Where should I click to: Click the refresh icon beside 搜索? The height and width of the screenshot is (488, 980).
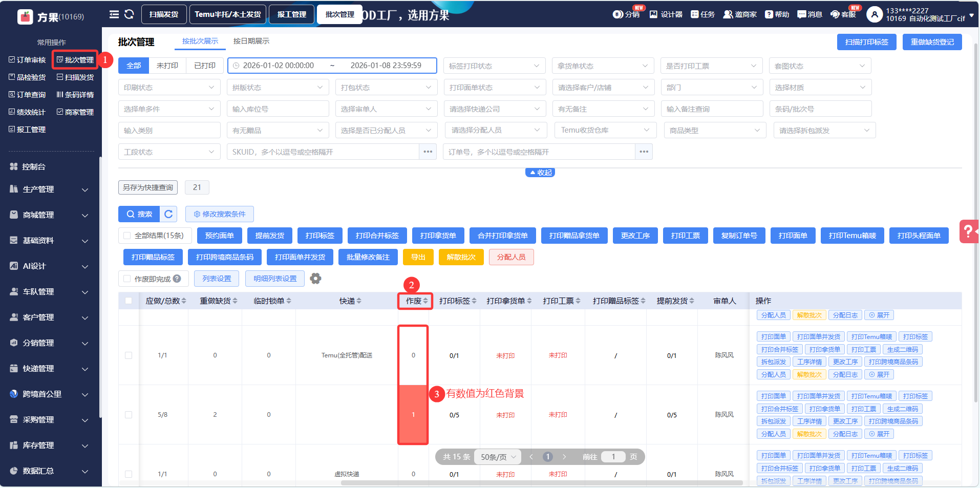pyautogui.click(x=168, y=214)
